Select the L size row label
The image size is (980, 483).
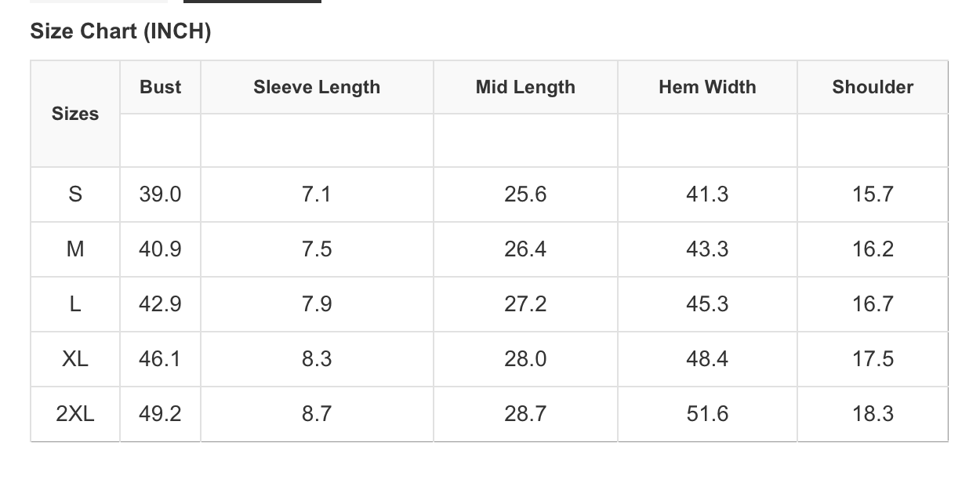(x=75, y=304)
